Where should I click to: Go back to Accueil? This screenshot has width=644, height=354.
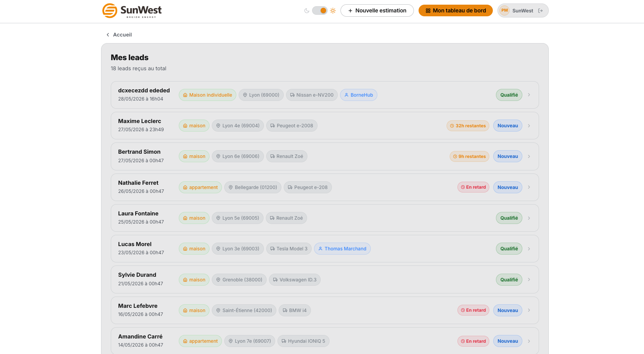click(119, 35)
